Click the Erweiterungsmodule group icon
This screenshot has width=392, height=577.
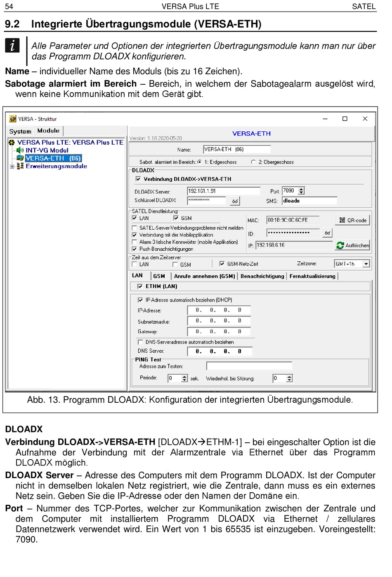[20, 166]
